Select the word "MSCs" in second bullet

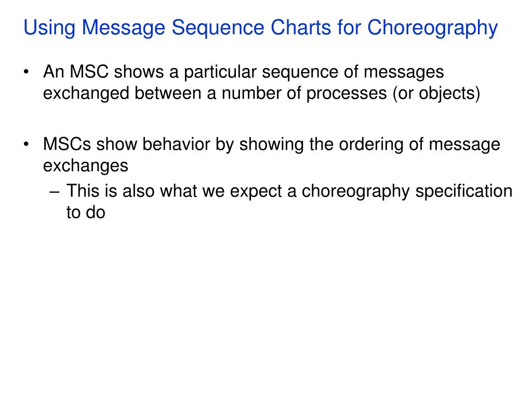coord(67,144)
